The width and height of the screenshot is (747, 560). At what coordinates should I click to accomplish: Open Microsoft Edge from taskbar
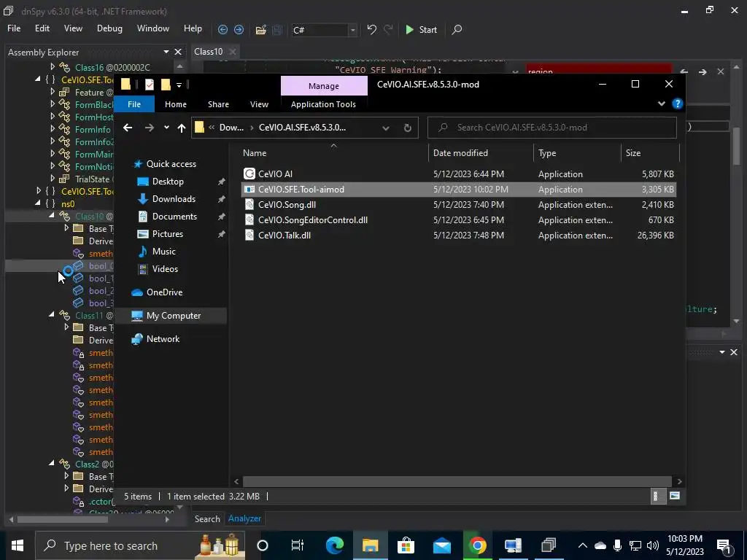(334, 545)
